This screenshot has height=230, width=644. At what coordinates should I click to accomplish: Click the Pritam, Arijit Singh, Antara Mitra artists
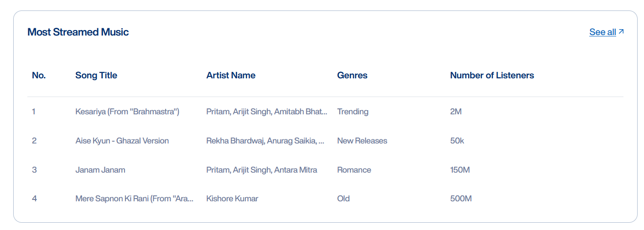(262, 170)
